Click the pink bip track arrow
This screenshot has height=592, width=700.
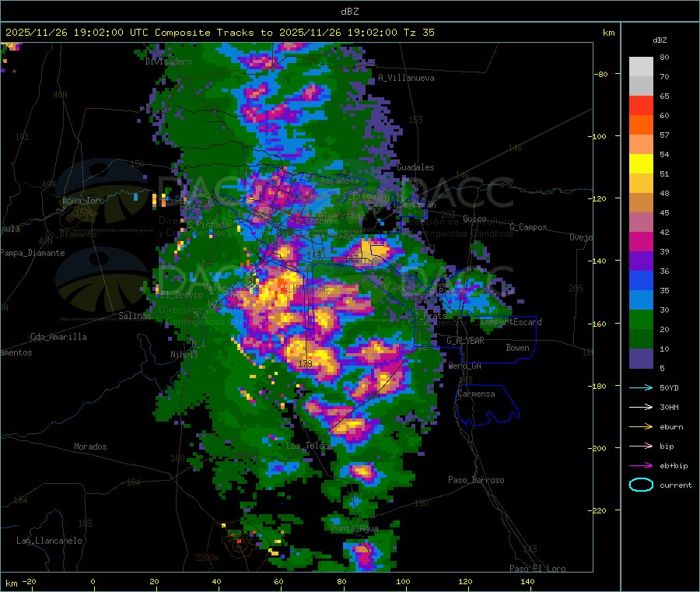pos(641,446)
